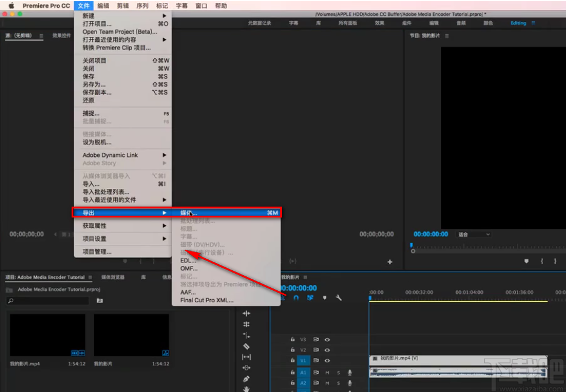This screenshot has height=392, width=566.
Task: Click the timeline playhead marker
Action: click(369, 298)
